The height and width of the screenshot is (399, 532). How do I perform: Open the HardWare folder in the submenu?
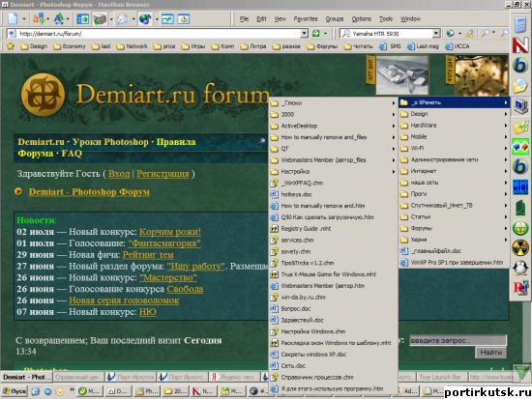pyautogui.click(x=454, y=126)
